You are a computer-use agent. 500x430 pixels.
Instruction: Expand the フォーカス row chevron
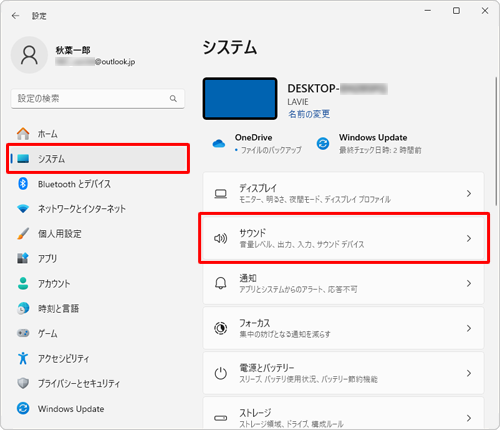[469, 328]
